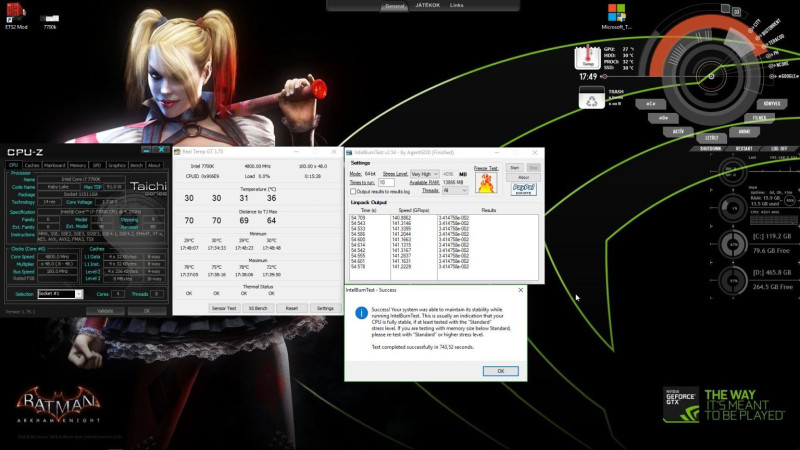The height and width of the screenshot is (450, 800).
Task: Click the RESTART widget button
Action: (x=744, y=148)
